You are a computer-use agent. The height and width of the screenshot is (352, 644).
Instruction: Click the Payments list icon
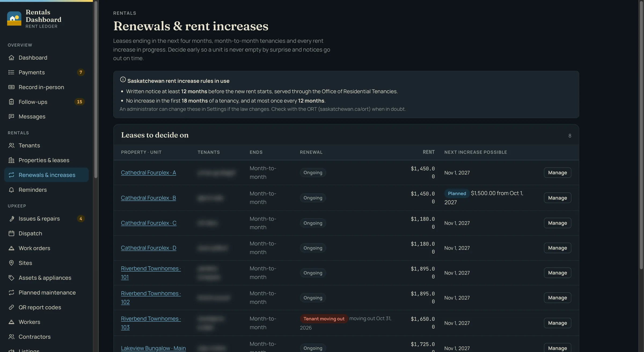(x=11, y=72)
